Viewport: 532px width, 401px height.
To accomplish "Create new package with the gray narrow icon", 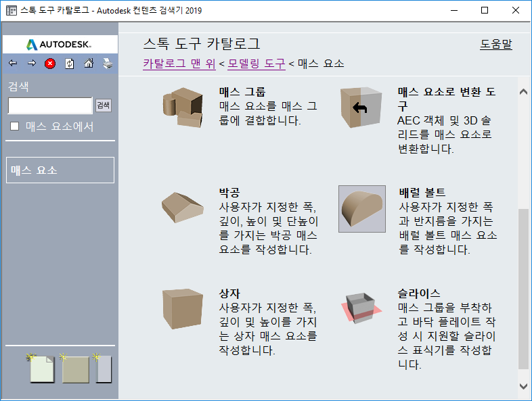I will tap(102, 369).
